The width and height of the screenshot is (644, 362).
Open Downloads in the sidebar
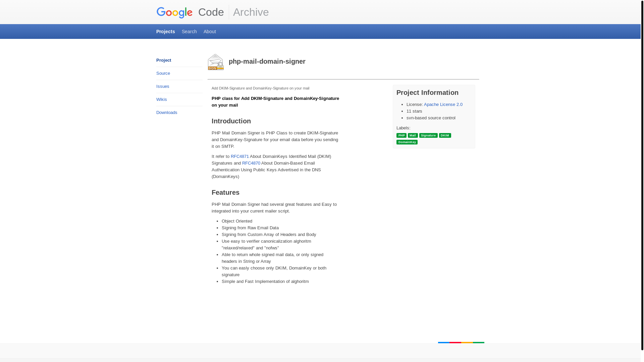pos(167,113)
